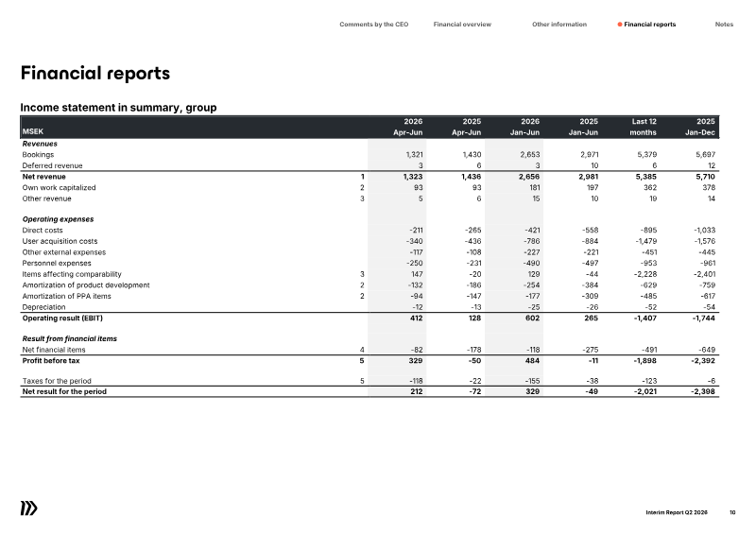Click the Income statement in summary heading
This screenshot has height=534, width=756.
pyautogui.click(x=118, y=107)
